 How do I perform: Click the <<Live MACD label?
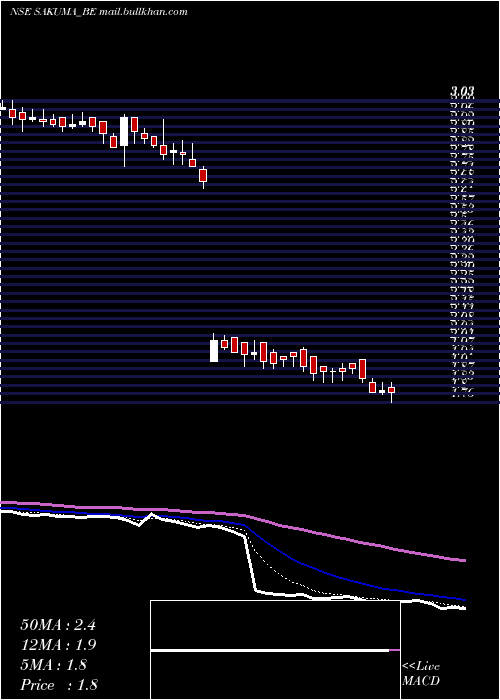(x=421, y=674)
